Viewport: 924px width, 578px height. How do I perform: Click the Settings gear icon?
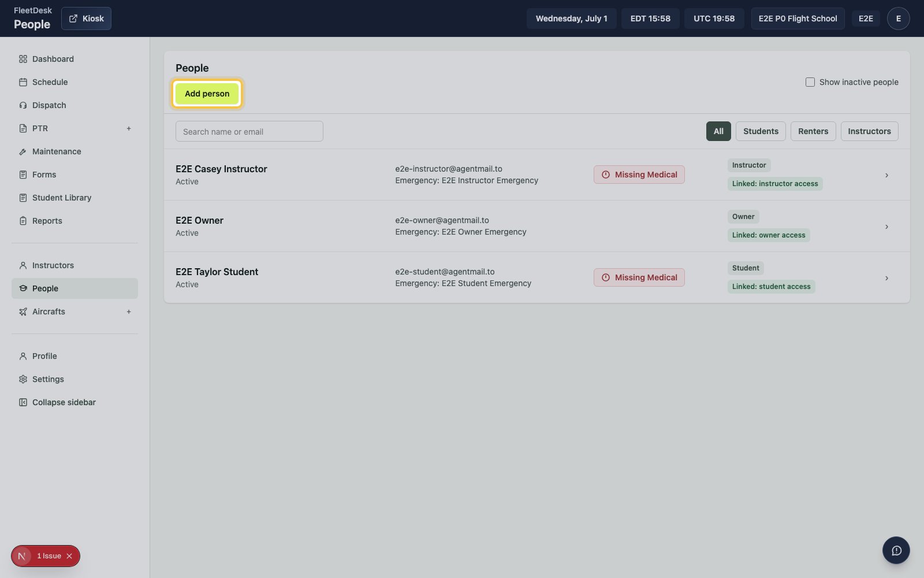pyautogui.click(x=23, y=379)
